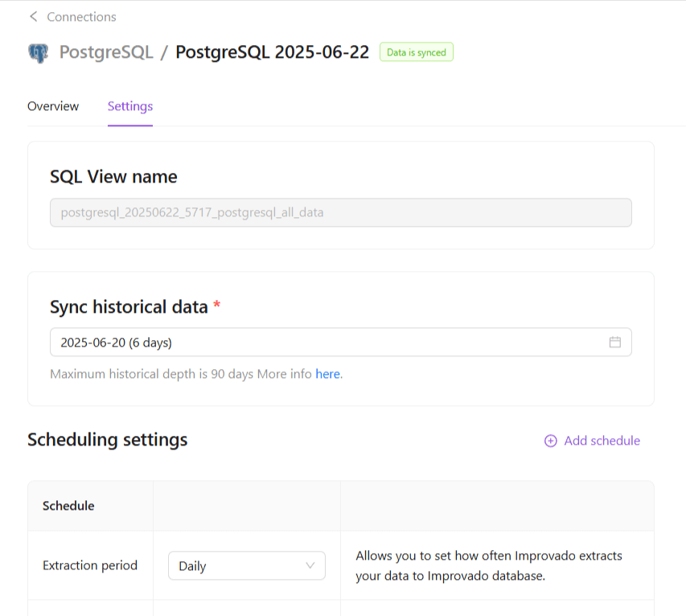Switch to the Overview tab
Screen dimensions: 686x616
(x=53, y=106)
